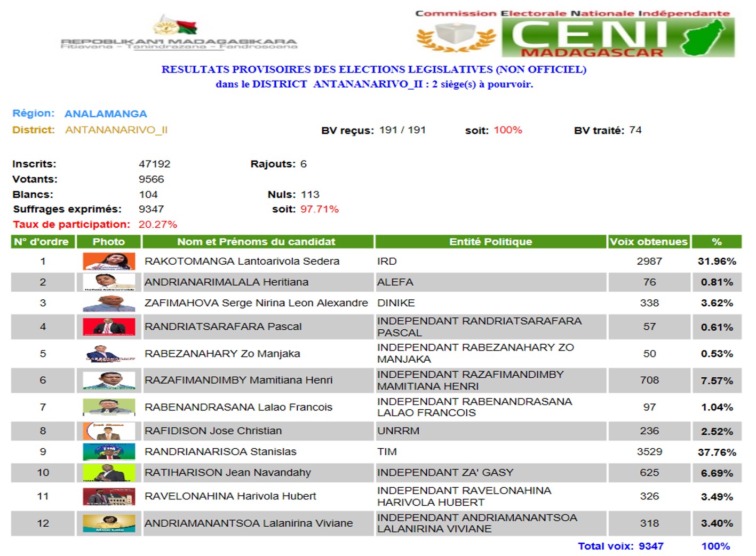Click the percentage 31.96%
Screen dimensions: 756x556
coord(717,261)
